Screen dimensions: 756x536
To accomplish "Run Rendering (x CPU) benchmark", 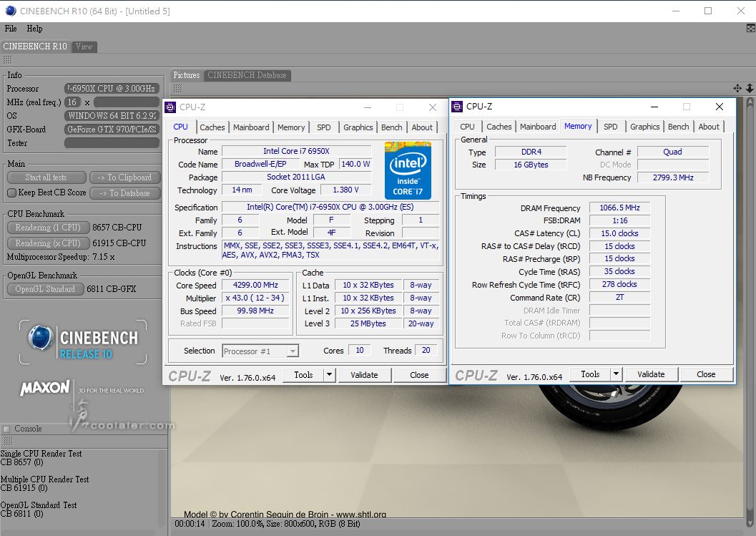I will (48, 243).
